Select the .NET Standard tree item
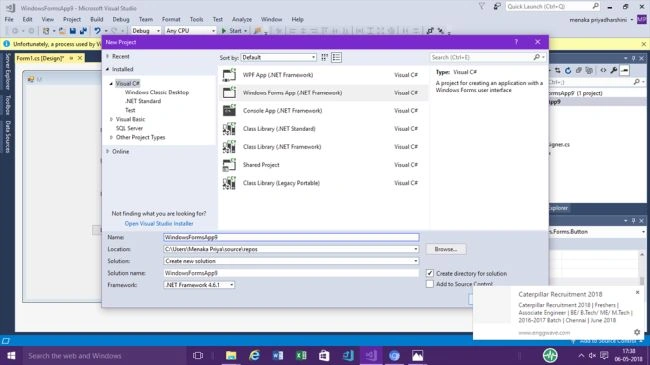This screenshot has width=650, height=365. coord(143,101)
